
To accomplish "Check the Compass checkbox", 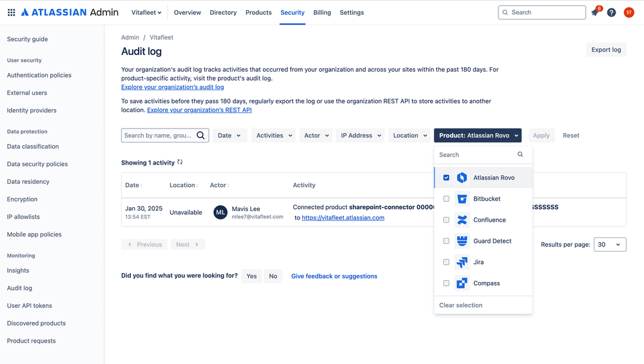I will (x=446, y=283).
